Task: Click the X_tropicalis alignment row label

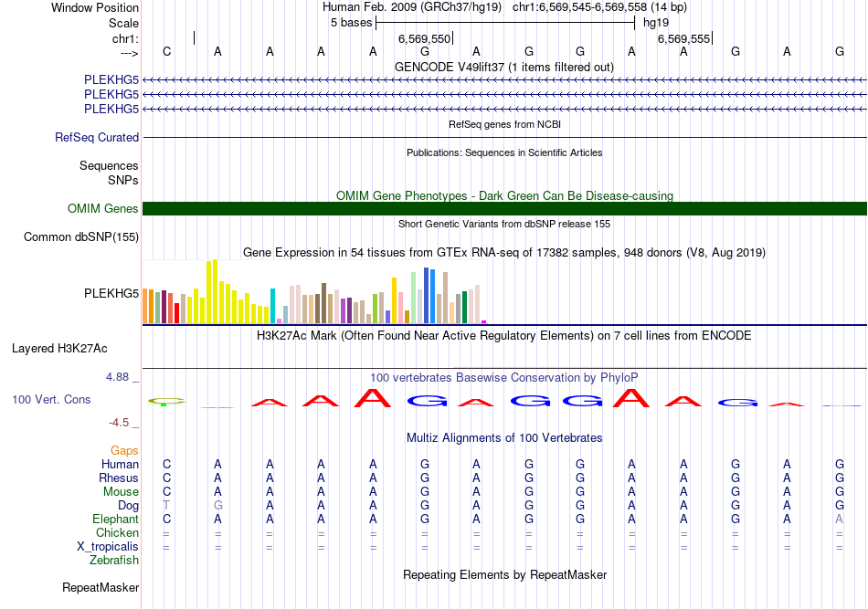Action: tap(108, 547)
